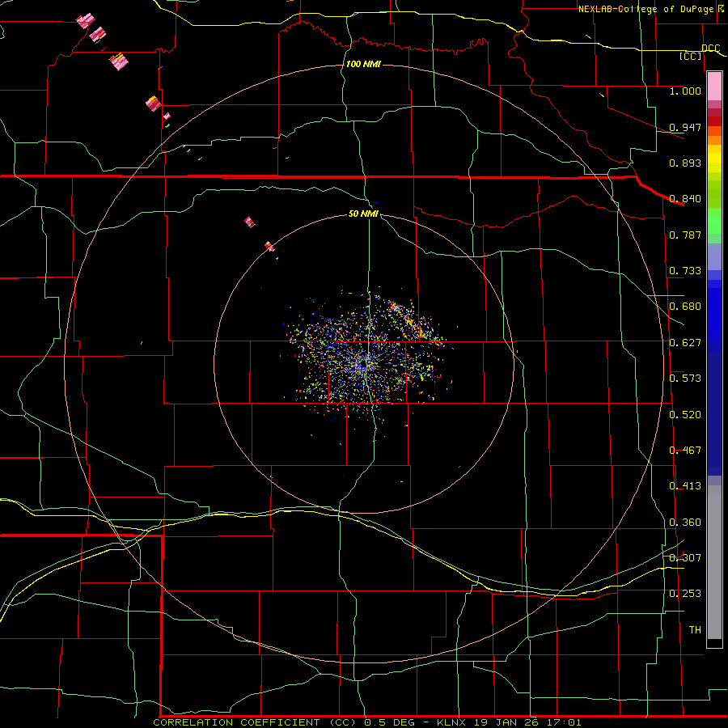
Task: Click the NEXLAB-College of DuPage credit text
Action: 645,9
